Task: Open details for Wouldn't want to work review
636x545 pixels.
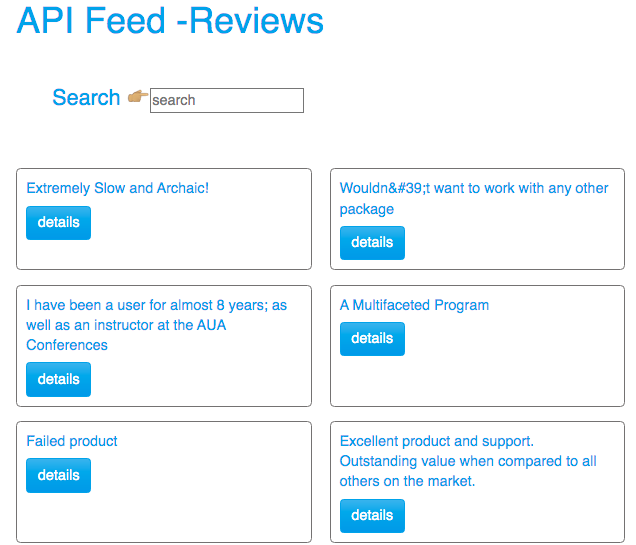Action: [x=372, y=243]
